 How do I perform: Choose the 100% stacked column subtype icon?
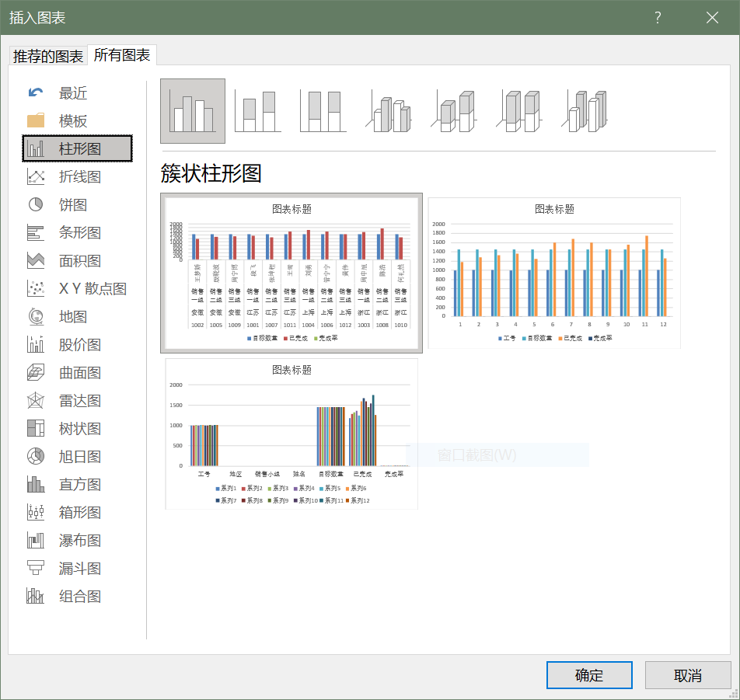(323, 111)
